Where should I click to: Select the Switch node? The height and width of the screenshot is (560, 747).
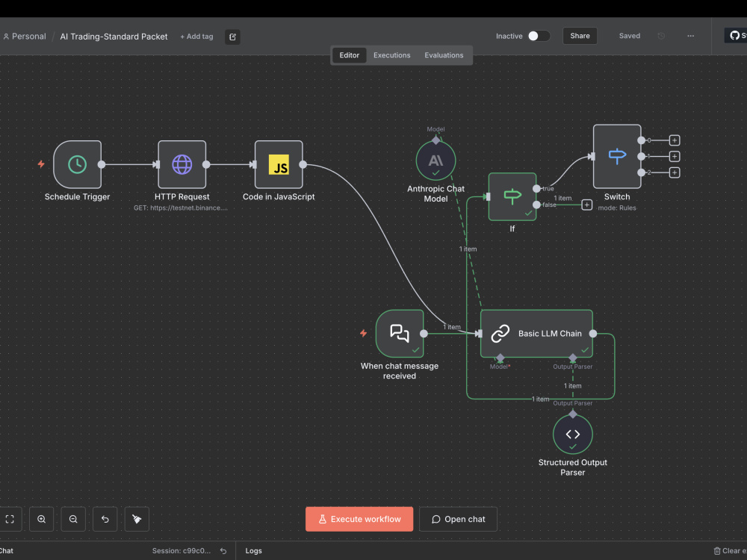617,157
